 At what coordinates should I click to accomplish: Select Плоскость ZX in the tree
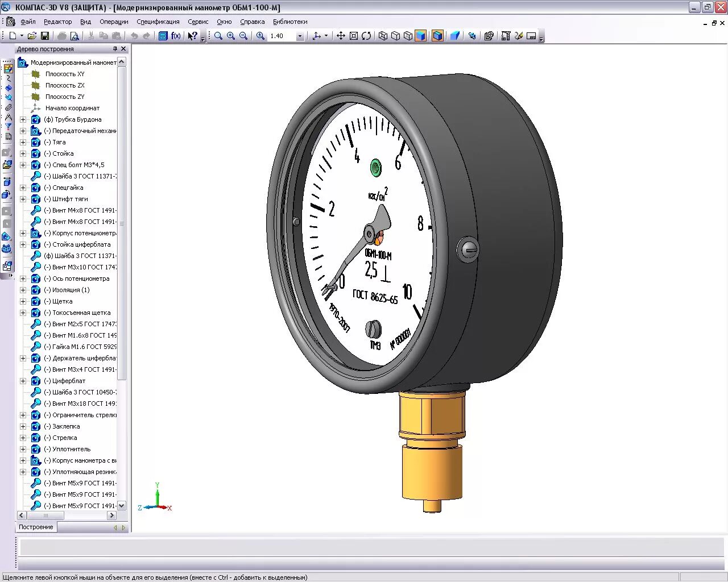pyautogui.click(x=65, y=85)
